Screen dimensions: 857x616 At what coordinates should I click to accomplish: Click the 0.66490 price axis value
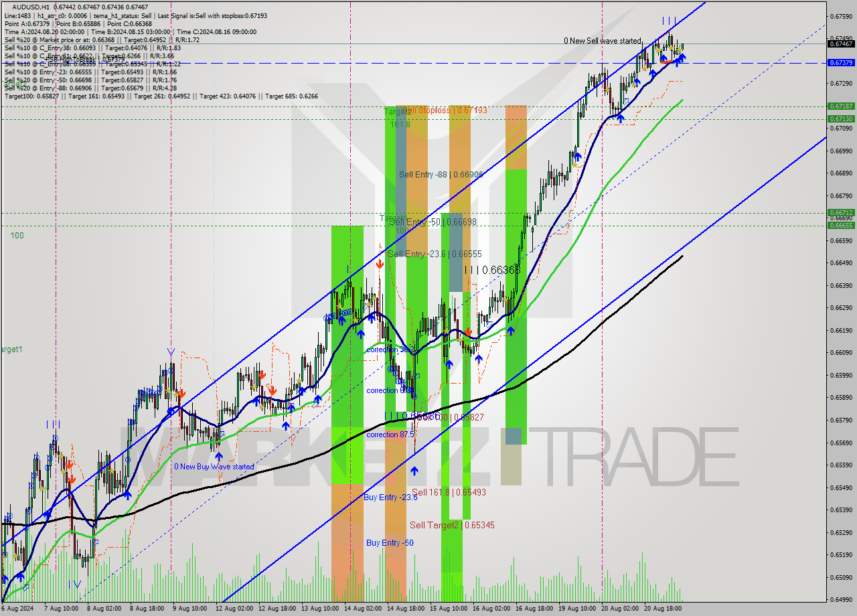point(841,263)
